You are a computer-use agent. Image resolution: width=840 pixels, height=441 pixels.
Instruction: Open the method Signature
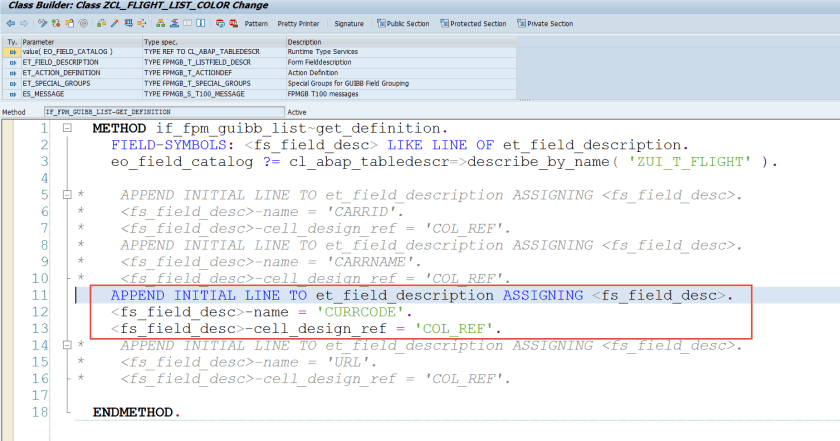tap(349, 23)
